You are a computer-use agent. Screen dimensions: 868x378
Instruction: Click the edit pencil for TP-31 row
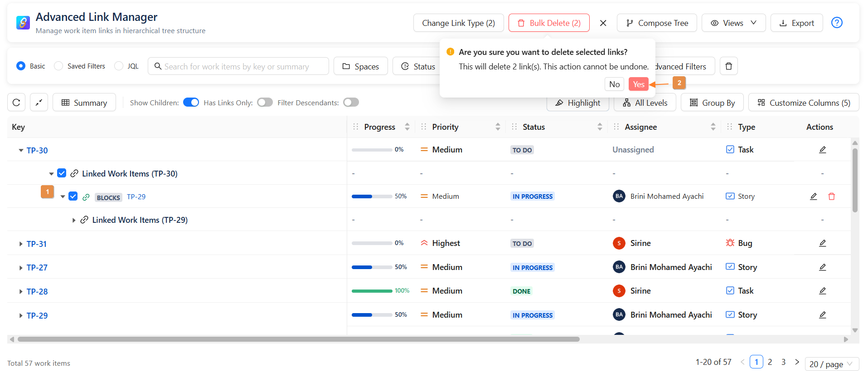point(822,243)
